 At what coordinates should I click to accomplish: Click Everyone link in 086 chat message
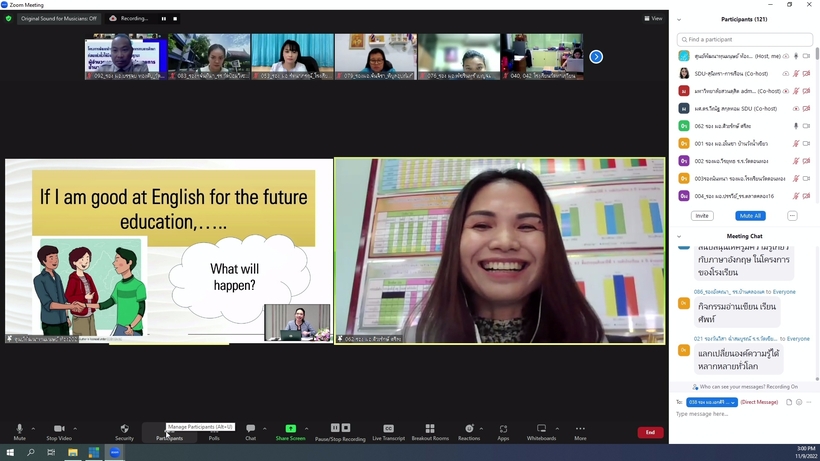point(784,292)
